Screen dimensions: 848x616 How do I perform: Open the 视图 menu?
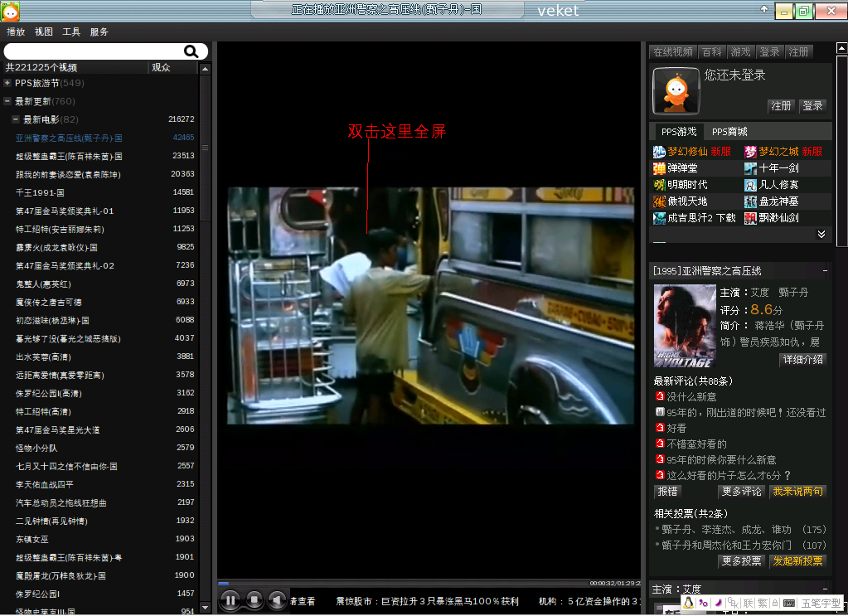tap(44, 32)
